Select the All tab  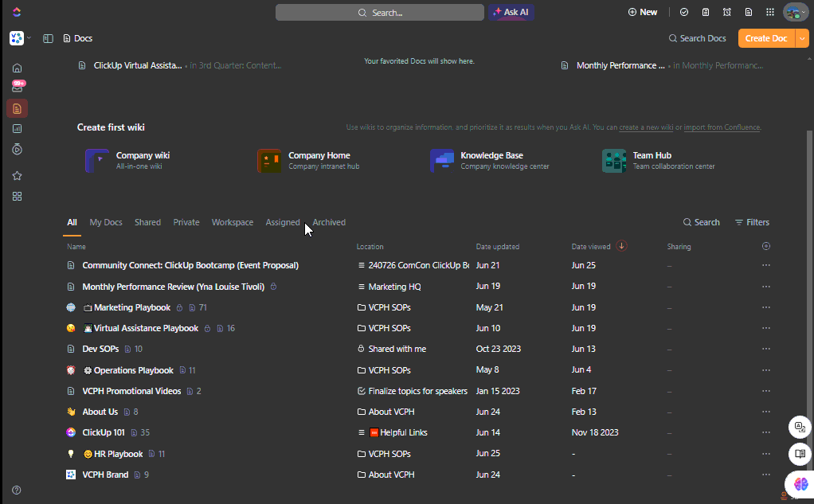coord(72,222)
